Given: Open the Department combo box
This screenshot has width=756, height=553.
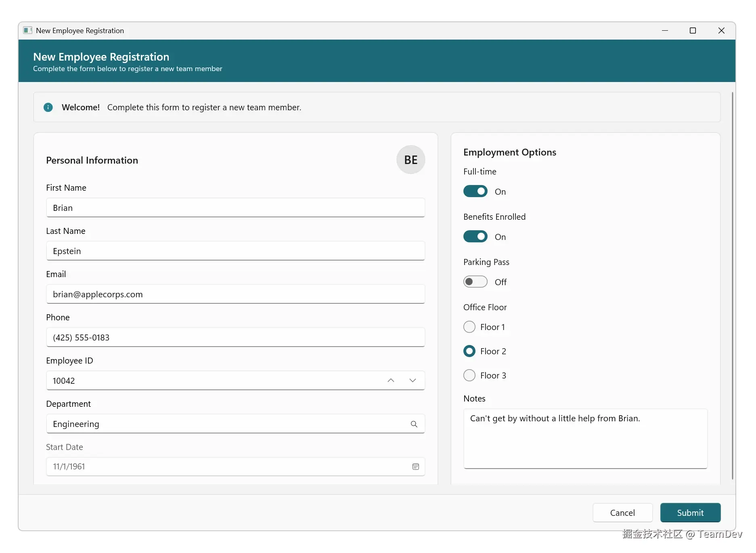Looking at the screenshot, I should click(x=226, y=424).
